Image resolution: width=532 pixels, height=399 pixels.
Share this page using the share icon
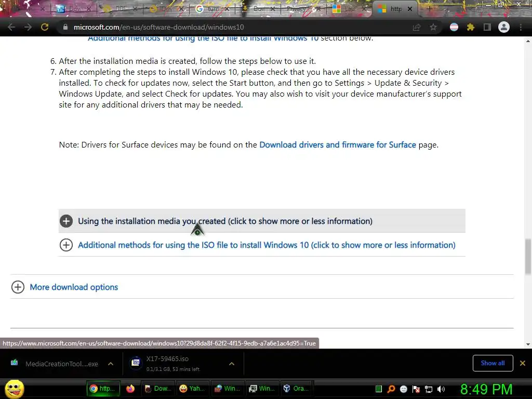tap(416, 27)
